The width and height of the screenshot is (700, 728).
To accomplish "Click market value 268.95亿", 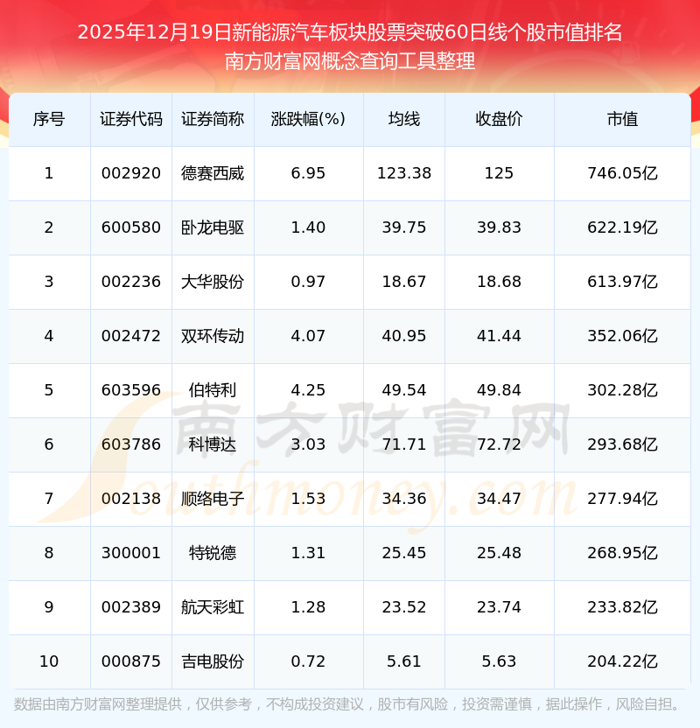I will (622, 553).
